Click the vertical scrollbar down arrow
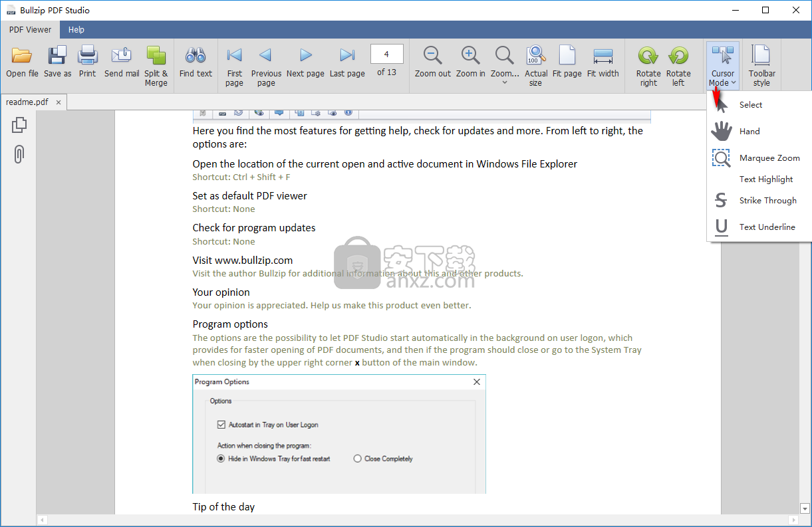 point(805,508)
